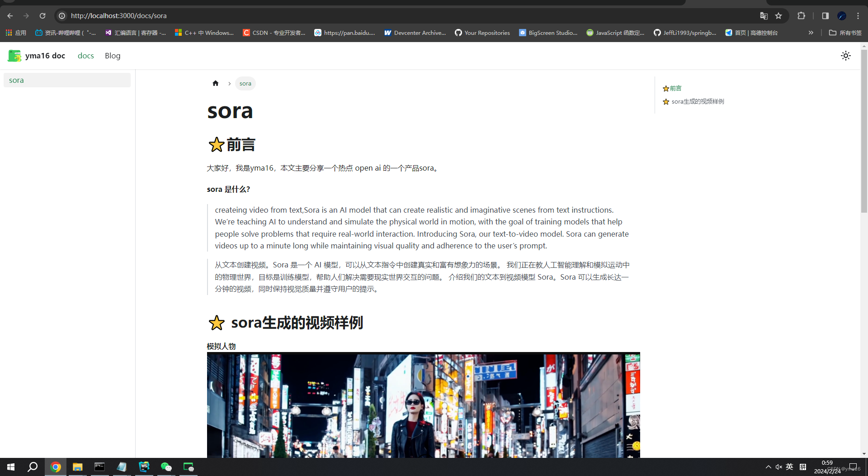Toggle the light/dark theme switch

(845, 56)
